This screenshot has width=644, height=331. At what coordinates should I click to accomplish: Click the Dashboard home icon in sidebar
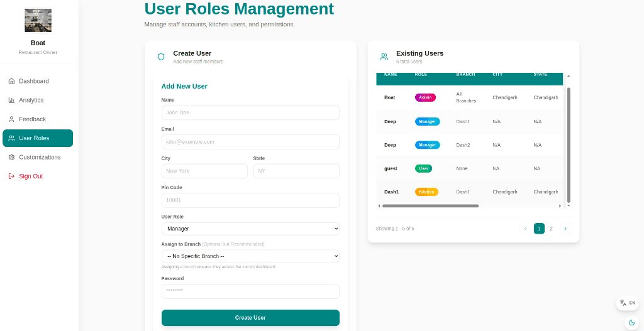point(11,81)
